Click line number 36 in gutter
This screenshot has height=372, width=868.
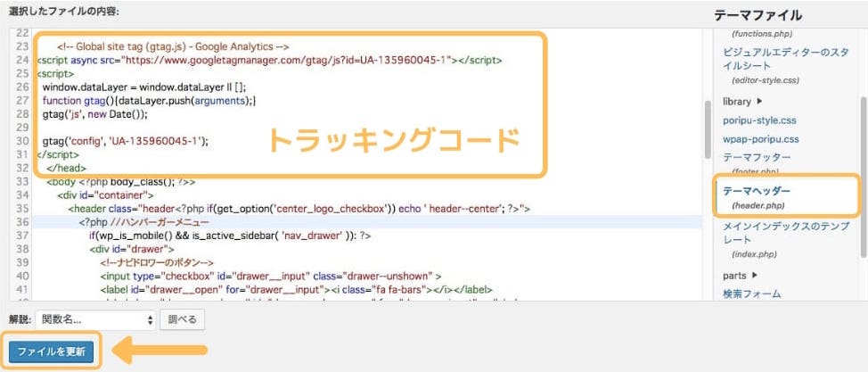[x=22, y=222]
